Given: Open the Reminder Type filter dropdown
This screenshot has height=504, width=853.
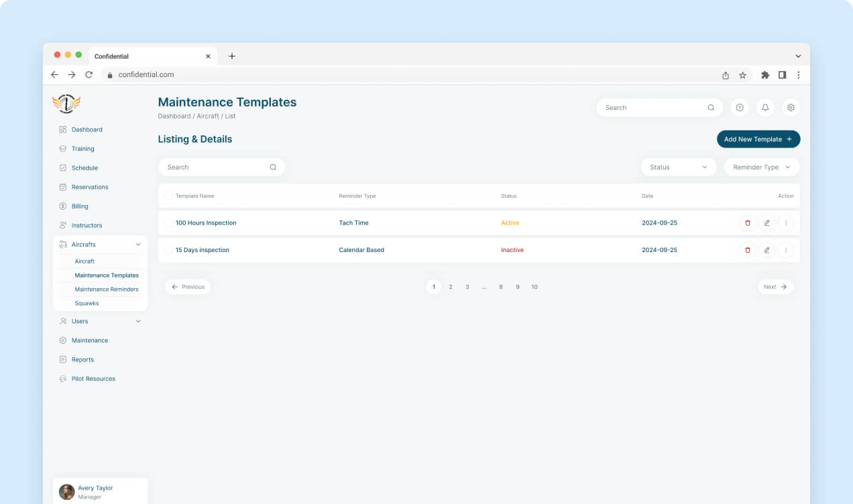Looking at the screenshot, I should [762, 168].
